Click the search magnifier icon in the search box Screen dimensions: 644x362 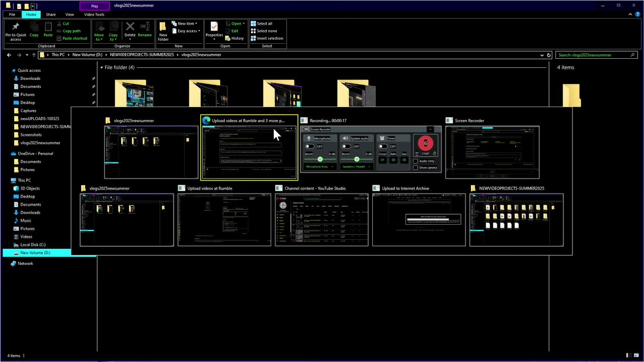(x=632, y=55)
